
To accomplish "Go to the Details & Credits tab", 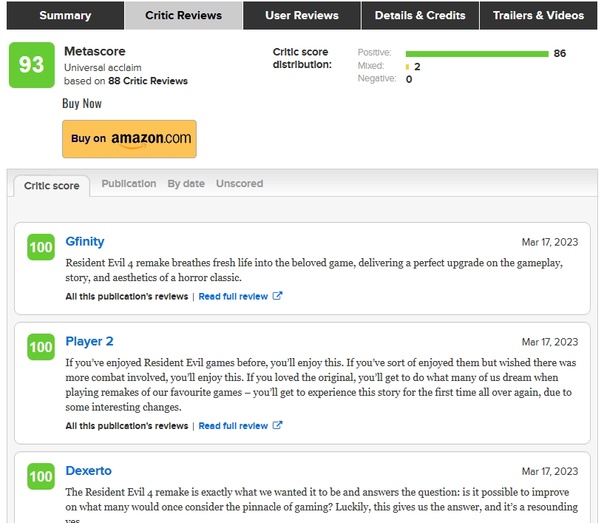I will [419, 15].
